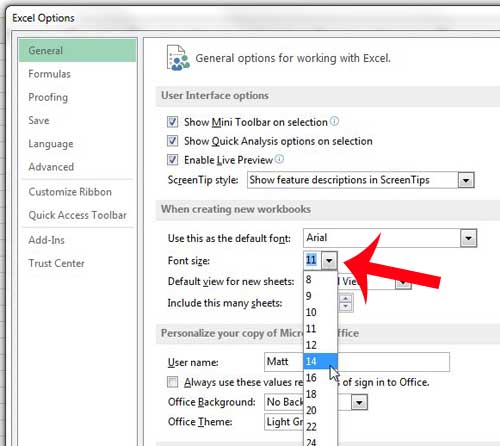Toggle Show Quick Analysis options checkbox
Viewport: 500px width, 446px height.
point(172,141)
